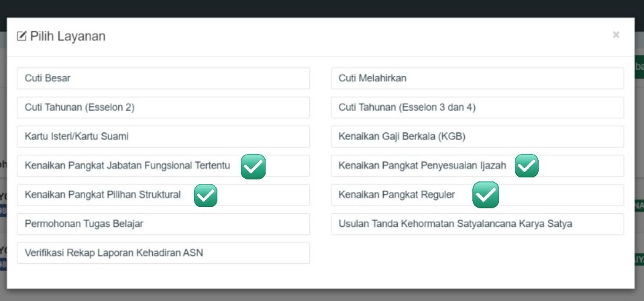The image size is (644, 301).
Task: Click green checkmark next to Penyesuaian Ijazah
Action: click(527, 166)
